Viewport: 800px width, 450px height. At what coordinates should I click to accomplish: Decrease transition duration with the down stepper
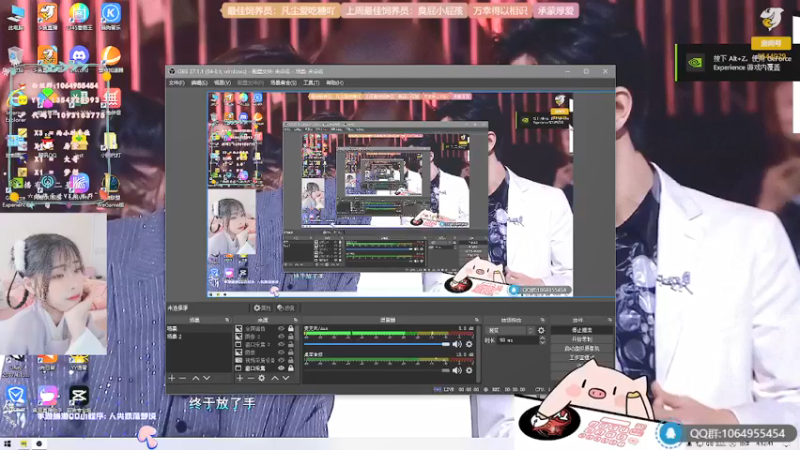(x=542, y=342)
